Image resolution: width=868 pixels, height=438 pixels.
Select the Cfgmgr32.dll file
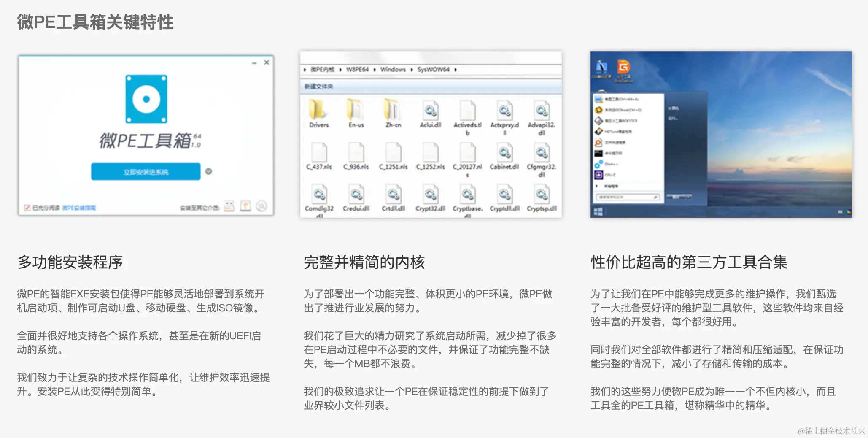pyautogui.click(x=542, y=160)
